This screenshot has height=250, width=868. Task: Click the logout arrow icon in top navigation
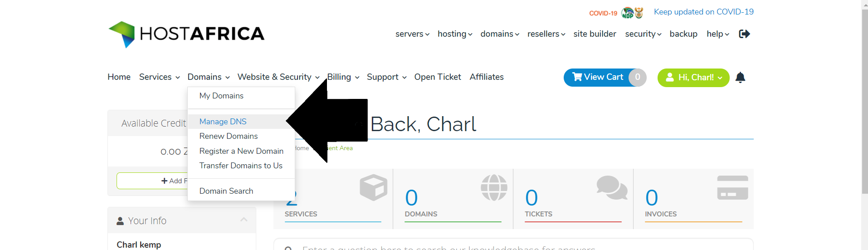(744, 34)
